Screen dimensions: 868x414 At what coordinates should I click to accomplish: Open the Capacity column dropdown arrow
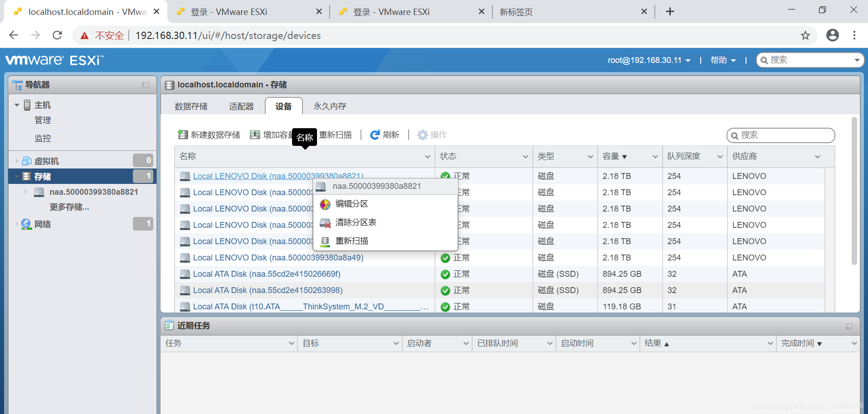[x=655, y=157]
